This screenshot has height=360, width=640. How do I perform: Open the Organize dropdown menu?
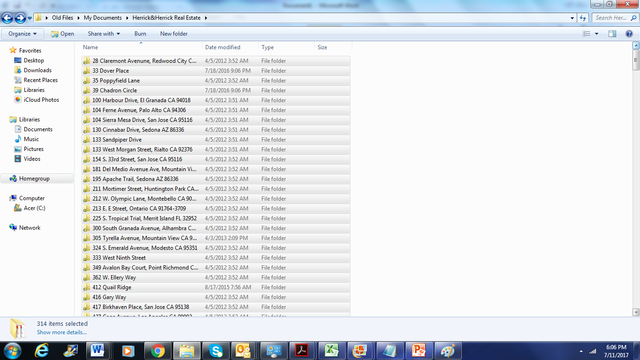[22, 34]
